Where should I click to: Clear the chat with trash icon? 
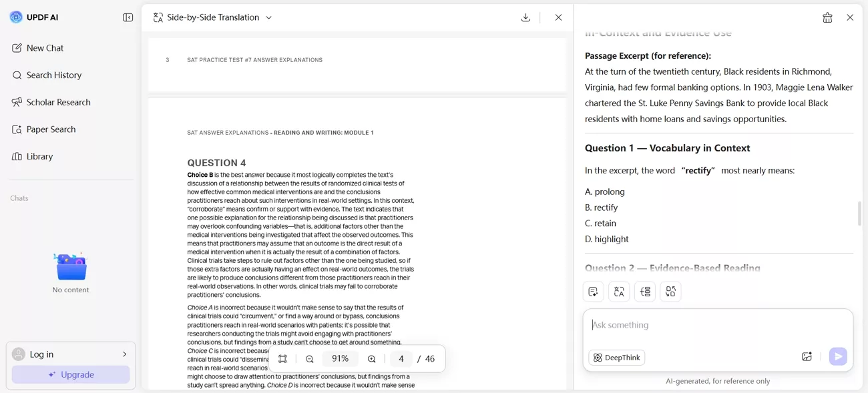[x=827, y=17]
